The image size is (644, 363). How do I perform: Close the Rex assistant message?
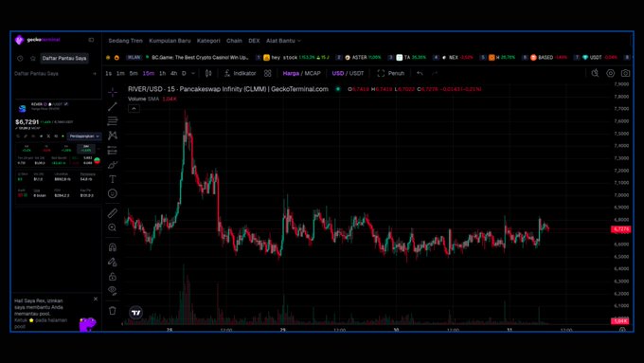pos(96,299)
